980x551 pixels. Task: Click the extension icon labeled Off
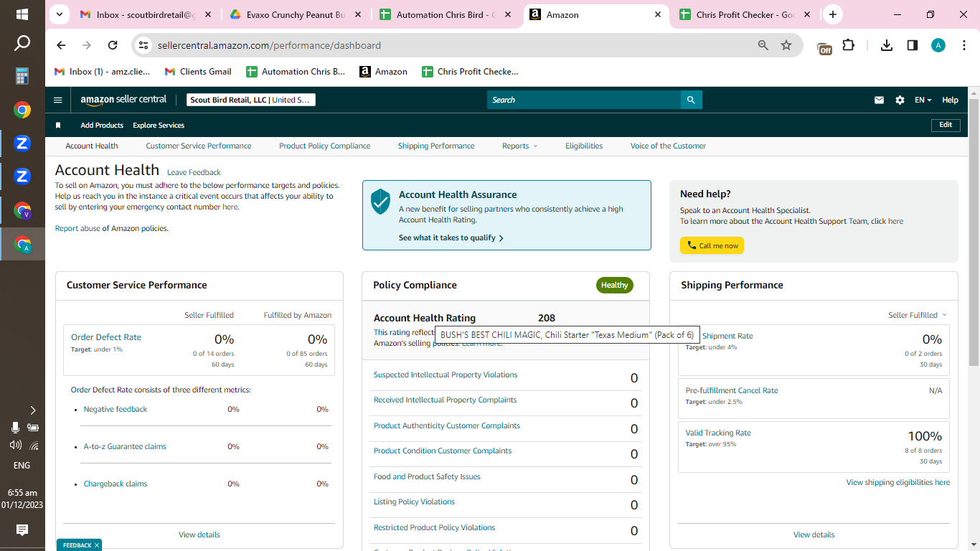click(x=825, y=47)
